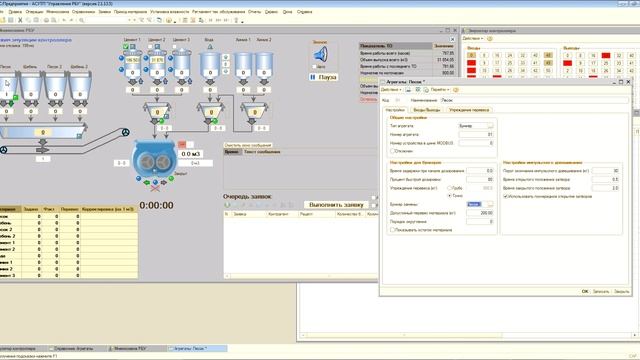Click the Записать button
The width and height of the screenshot is (640, 360).
coord(601,291)
